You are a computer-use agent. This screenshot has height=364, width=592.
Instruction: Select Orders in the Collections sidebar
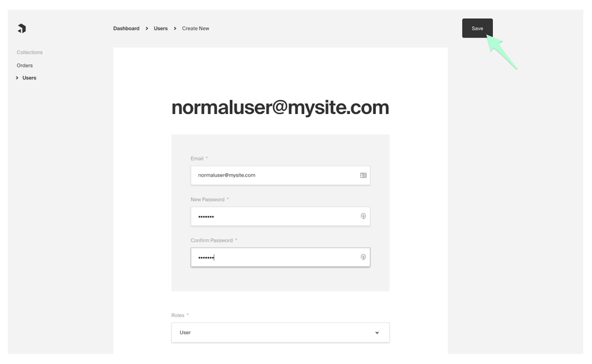point(25,65)
